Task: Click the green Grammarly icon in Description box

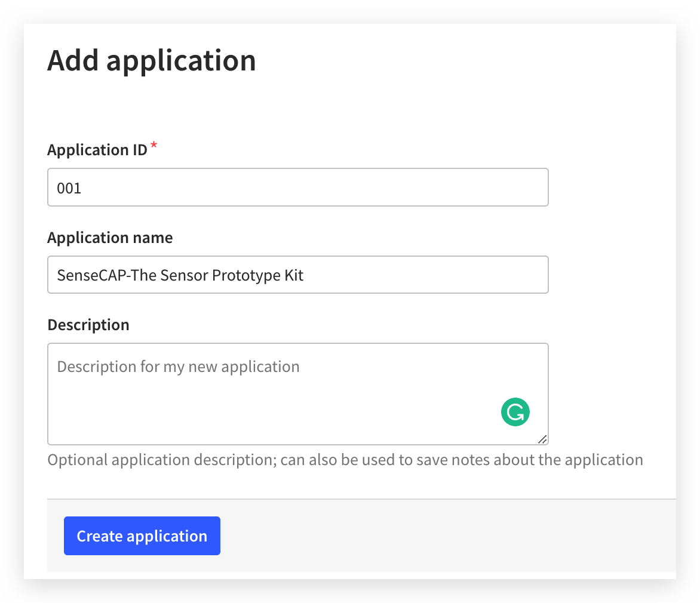Action: 515,412
